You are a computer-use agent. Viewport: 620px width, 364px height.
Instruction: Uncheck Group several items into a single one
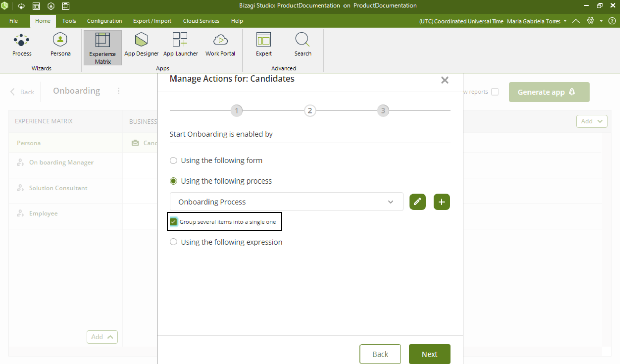(173, 222)
